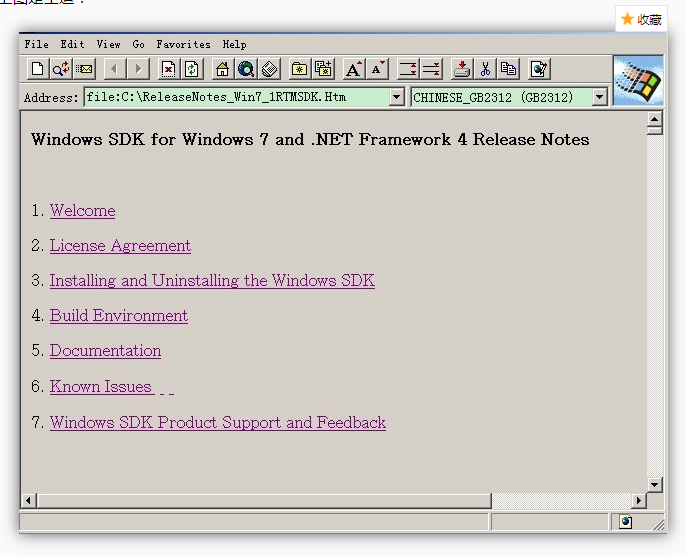Go forward using the right arrow button
This screenshot has height=556, width=686.
pyautogui.click(x=138, y=69)
